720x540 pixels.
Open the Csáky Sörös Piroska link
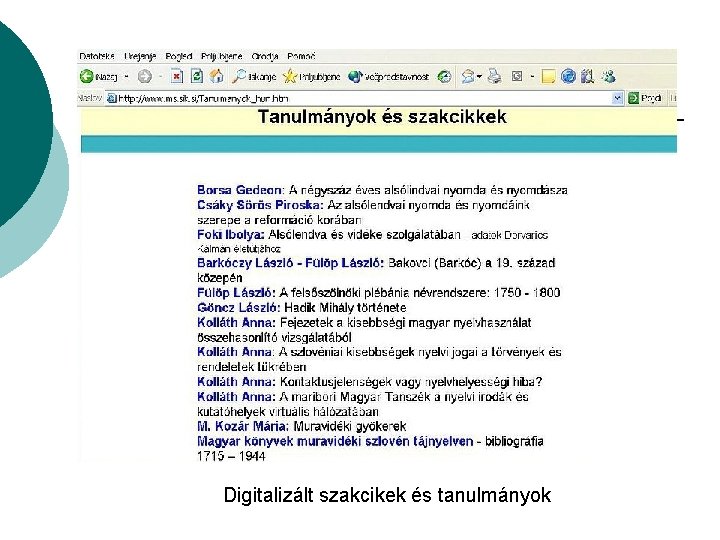(260, 205)
